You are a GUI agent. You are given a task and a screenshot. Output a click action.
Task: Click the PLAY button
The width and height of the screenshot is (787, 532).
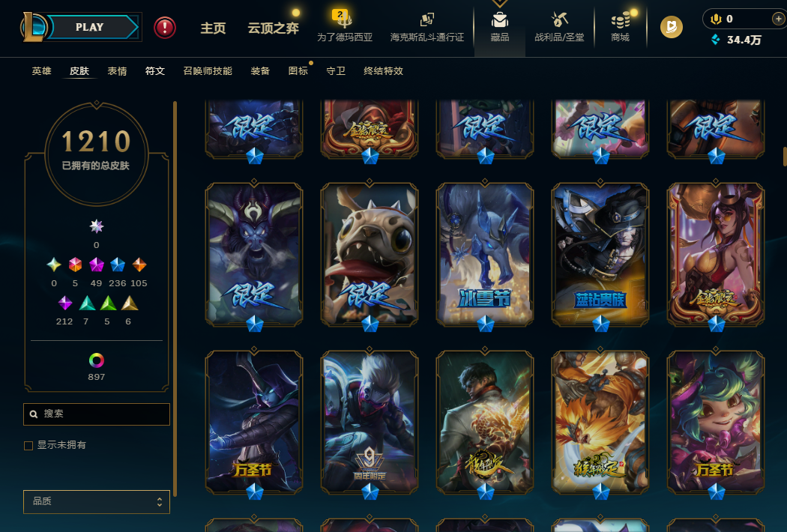(91, 27)
